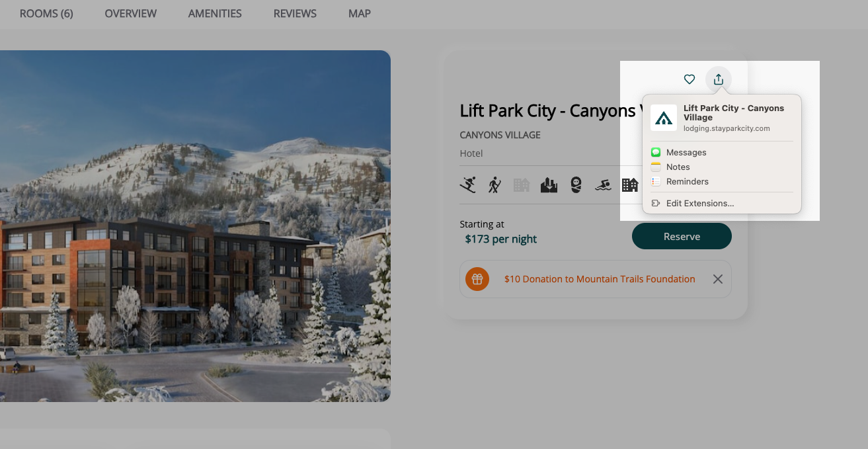The image size is (868, 449).
Task: Switch to the ROOMS (6) tab
Action: pyautogui.click(x=46, y=13)
